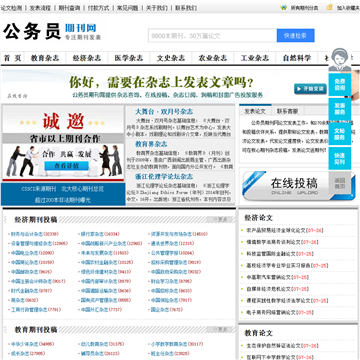Click the 常见问题 top link
Viewport: 360px width, 360px height.
click(127, 8)
